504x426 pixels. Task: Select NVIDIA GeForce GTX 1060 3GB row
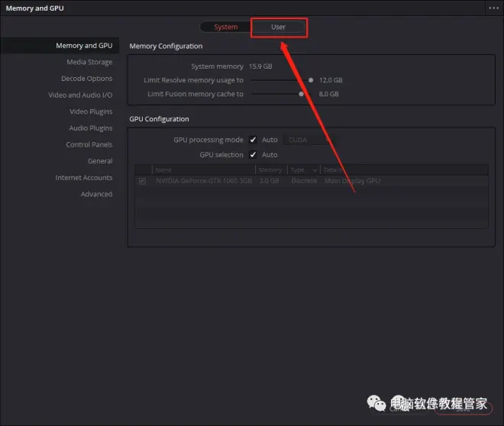(311, 181)
